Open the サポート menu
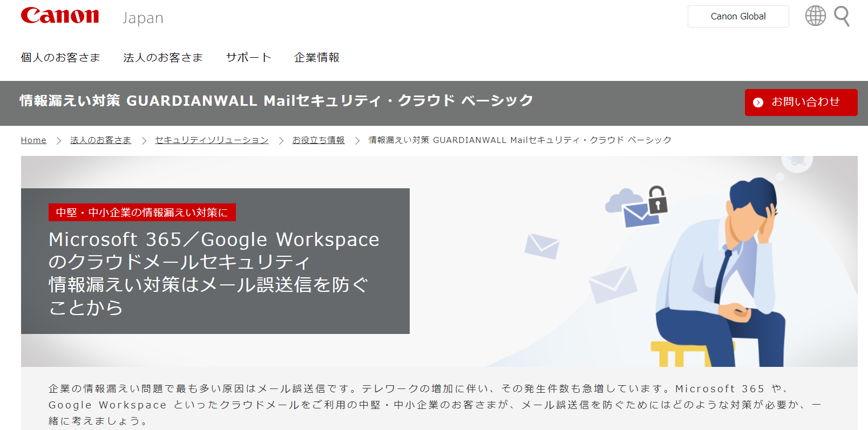Image resolution: width=868 pixels, height=430 pixels. pyautogui.click(x=248, y=57)
